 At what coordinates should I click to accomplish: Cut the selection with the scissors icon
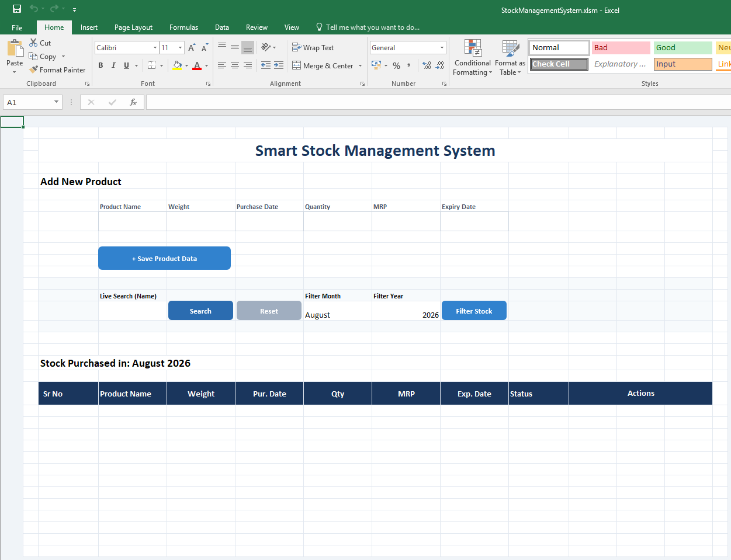(33, 43)
